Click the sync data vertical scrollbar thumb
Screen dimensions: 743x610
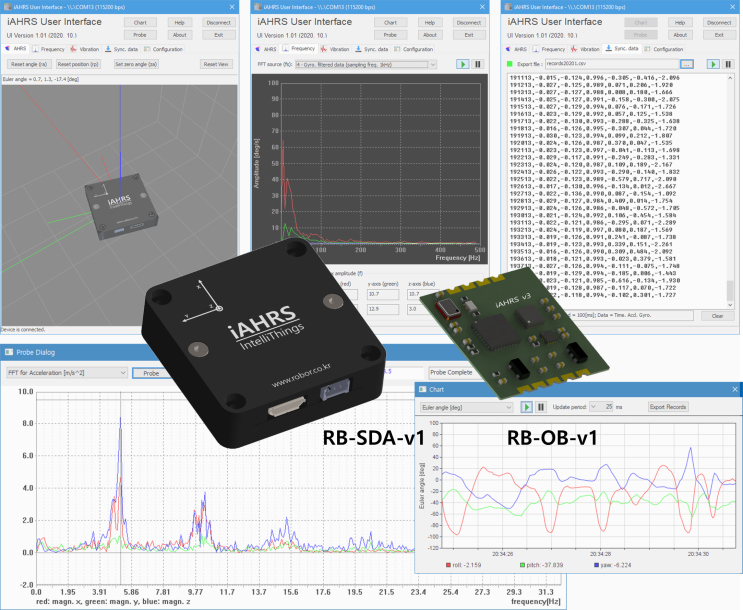coord(730,290)
